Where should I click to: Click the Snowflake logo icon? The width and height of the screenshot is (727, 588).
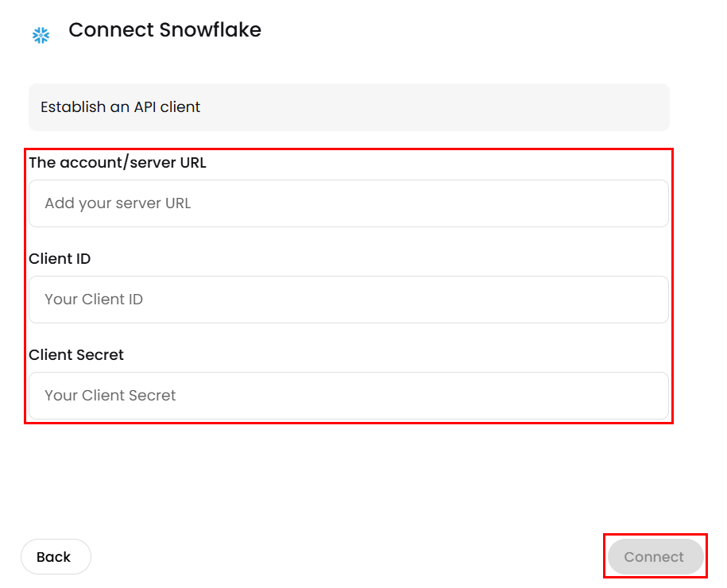pyautogui.click(x=41, y=35)
